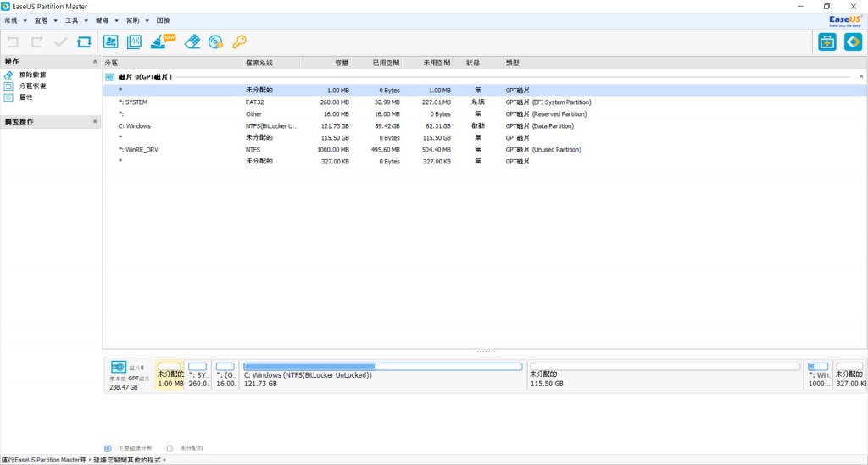Select the 260 MB SYSTEM map block
This screenshot has width=868, height=465.
(x=198, y=375)
